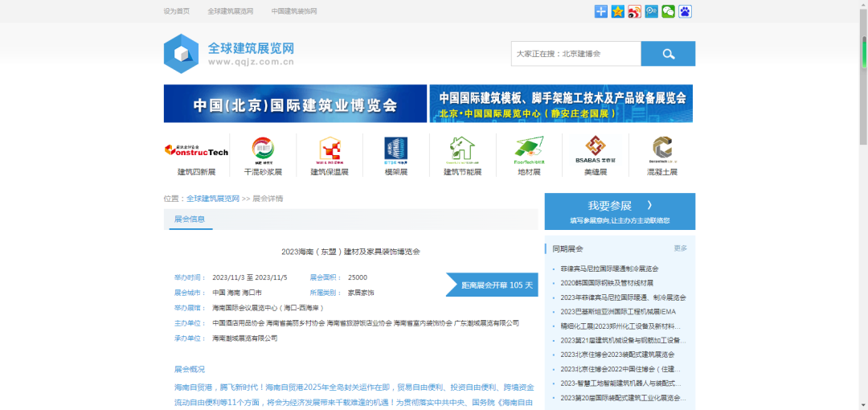868x410 pixels.
Task: Open 2020韩国国际钢铁及管材线材展 link
Action: coord(607,283)
